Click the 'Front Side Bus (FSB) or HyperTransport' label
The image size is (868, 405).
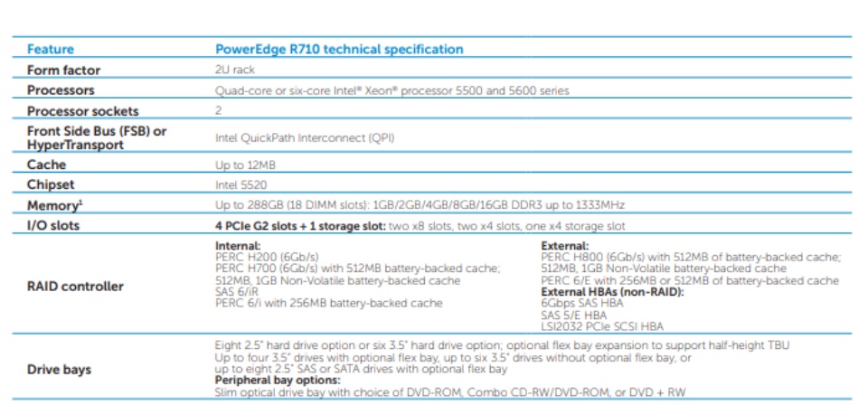pos(97,137)
